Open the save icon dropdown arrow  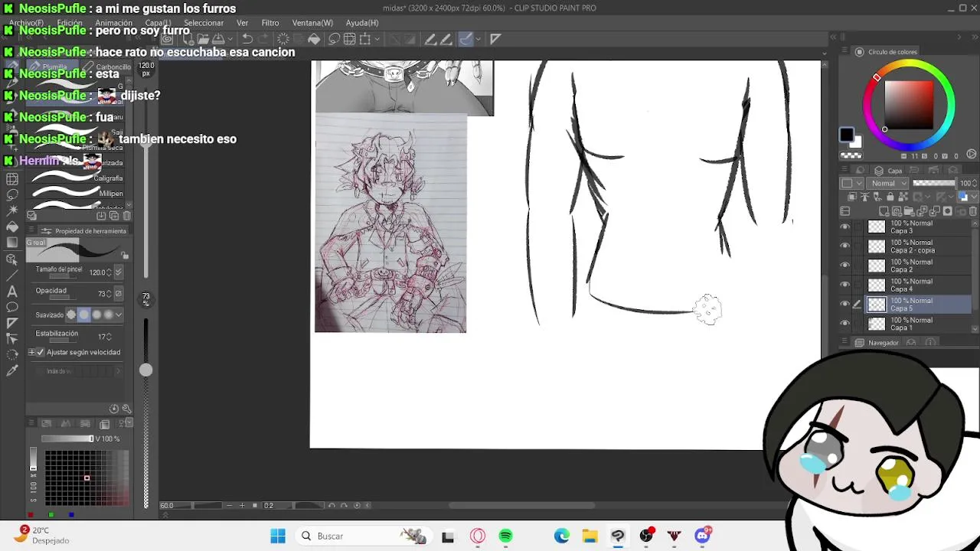pyautogui.click(x=230, y=39)
